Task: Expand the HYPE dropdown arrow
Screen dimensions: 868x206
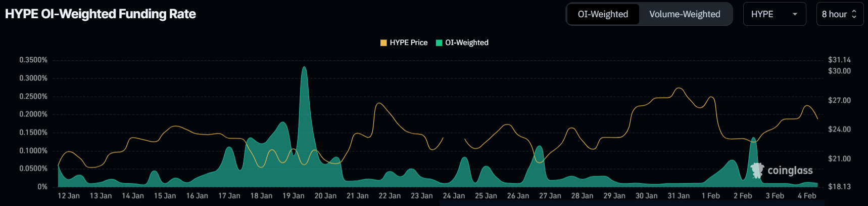Action: tap(795, 14)
